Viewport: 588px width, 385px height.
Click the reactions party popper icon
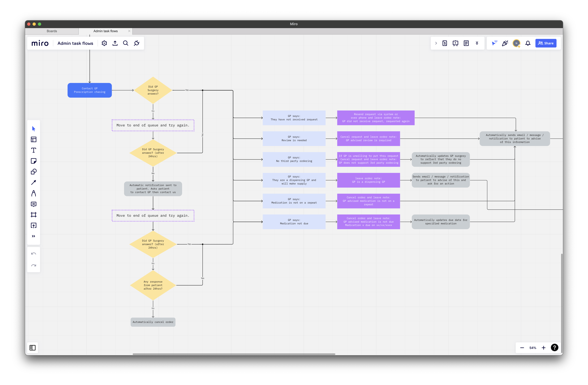point(505,43)
